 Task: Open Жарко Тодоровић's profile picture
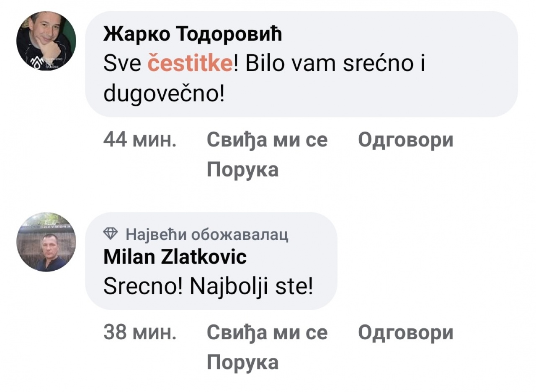[x=46, y=41]
